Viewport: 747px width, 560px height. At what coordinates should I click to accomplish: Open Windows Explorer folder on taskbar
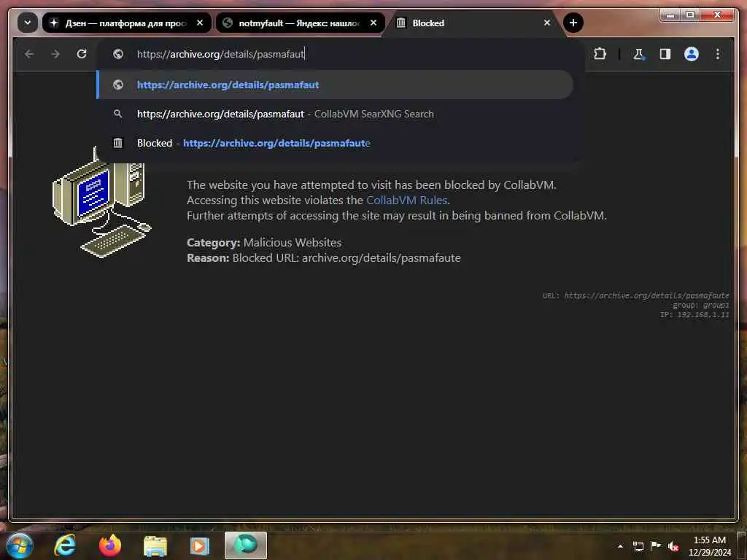click(x=155, y=546)
